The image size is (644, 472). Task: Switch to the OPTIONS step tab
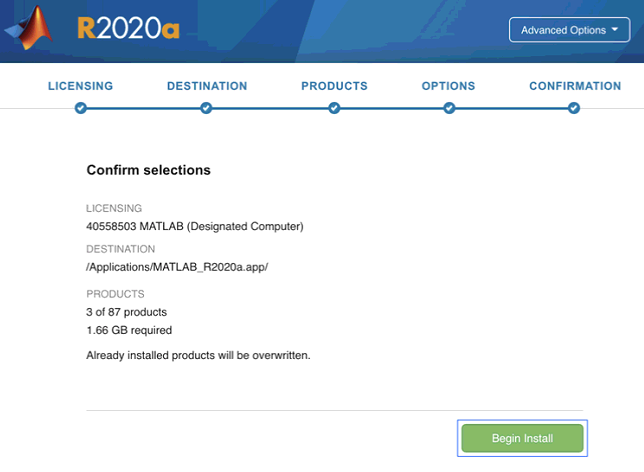point(448,86)
